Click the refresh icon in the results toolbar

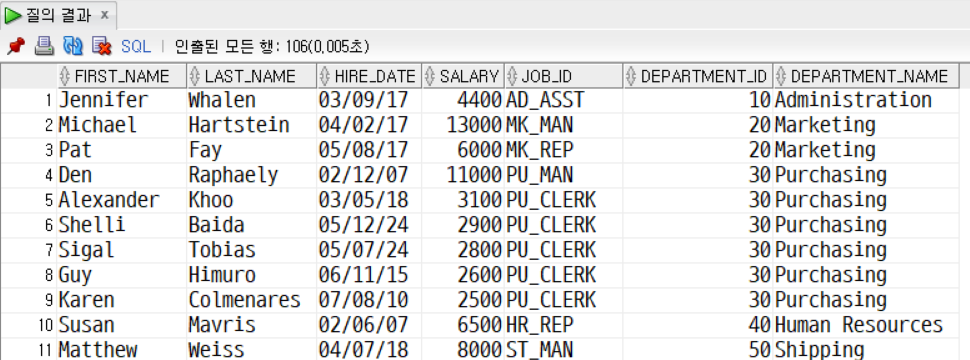(73, 46)
